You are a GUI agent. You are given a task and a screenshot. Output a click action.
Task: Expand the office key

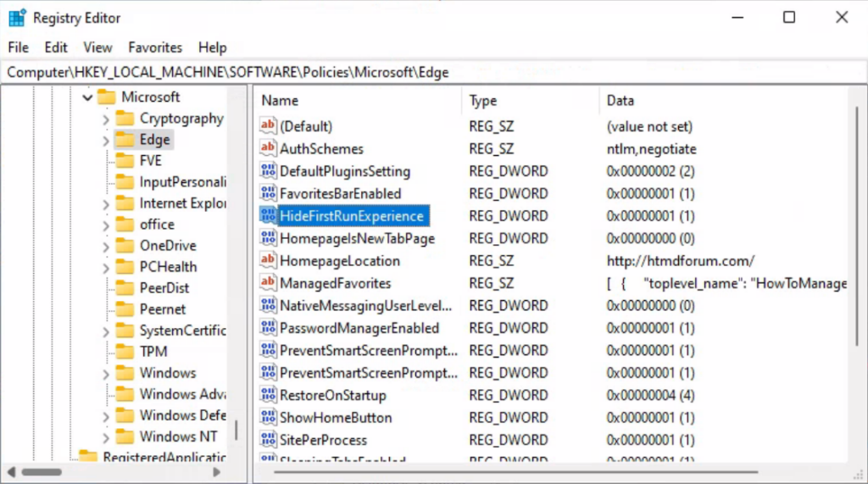coord(106,225)
